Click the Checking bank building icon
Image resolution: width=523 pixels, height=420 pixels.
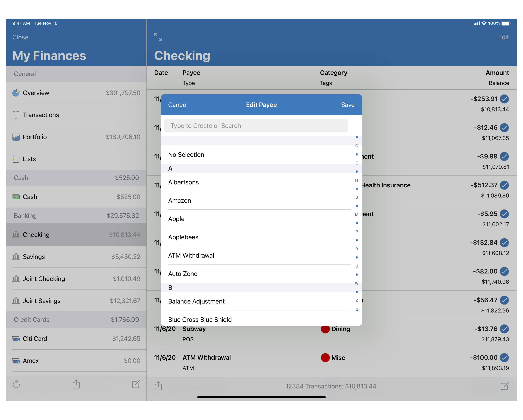pos(16,234)
